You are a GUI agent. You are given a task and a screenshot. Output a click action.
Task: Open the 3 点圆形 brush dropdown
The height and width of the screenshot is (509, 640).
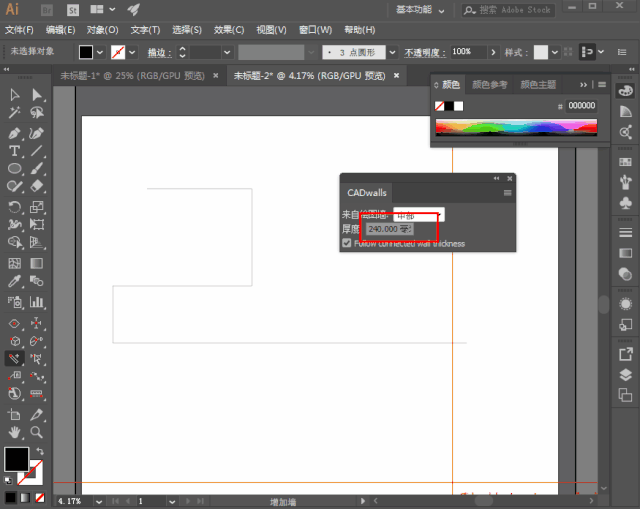[x=392, y=52]
